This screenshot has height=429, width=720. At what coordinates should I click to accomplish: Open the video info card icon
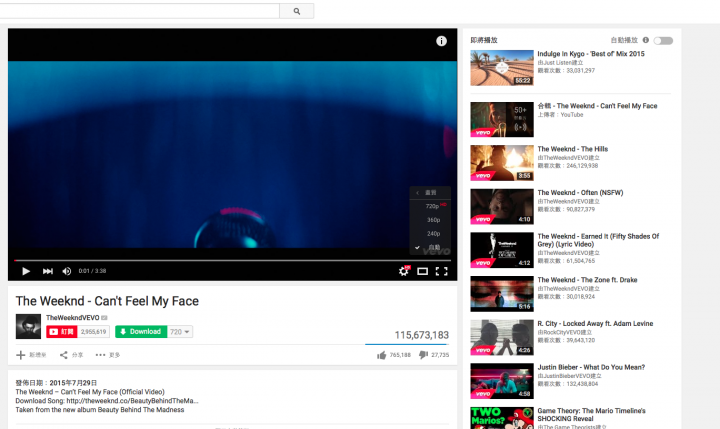tap(441, 41)
